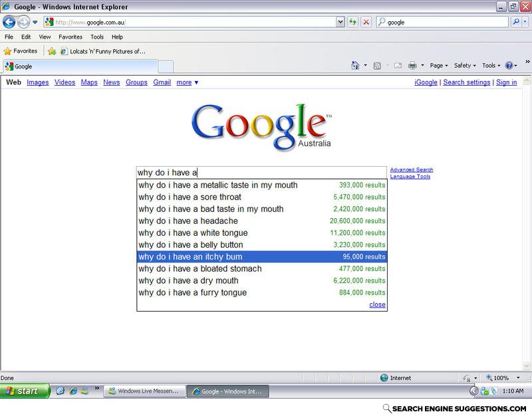Open the Maps link
This screenshot has width=532, height=416.
click(89, 82)
